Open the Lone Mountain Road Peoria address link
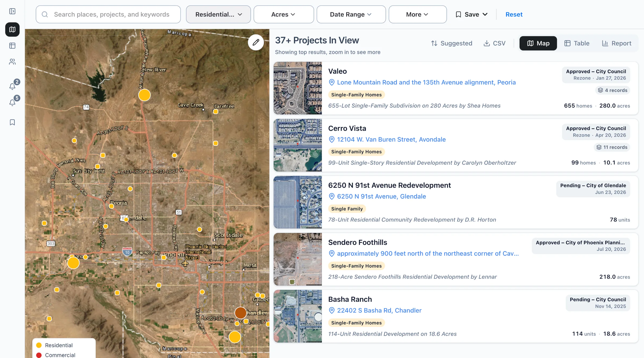 click(426, 82)
